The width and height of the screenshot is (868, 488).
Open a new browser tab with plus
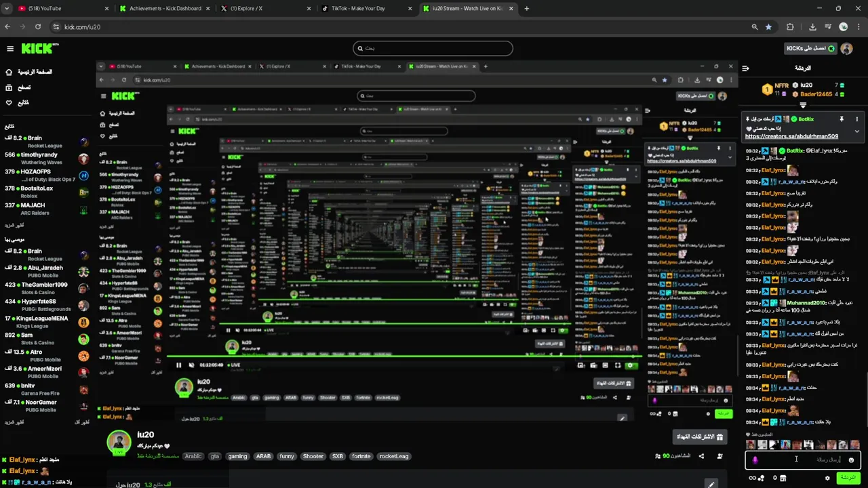click(x=527, y=8)
